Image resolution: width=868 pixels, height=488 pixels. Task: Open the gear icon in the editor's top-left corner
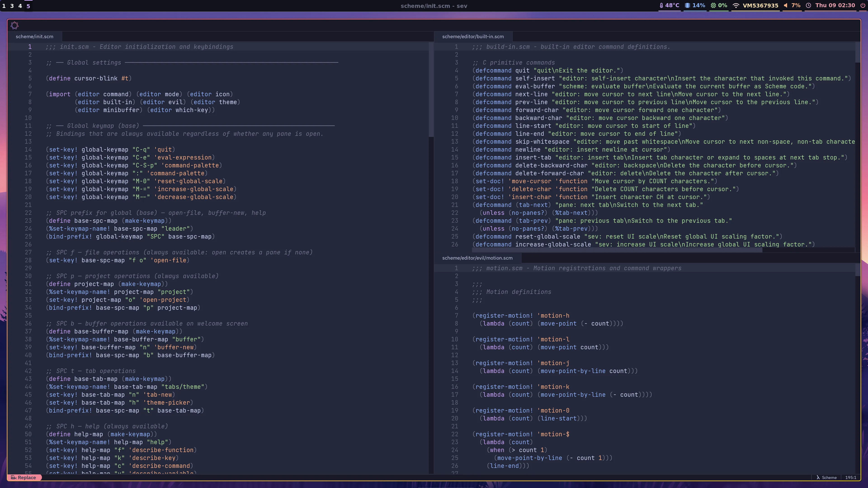[15, 25]
